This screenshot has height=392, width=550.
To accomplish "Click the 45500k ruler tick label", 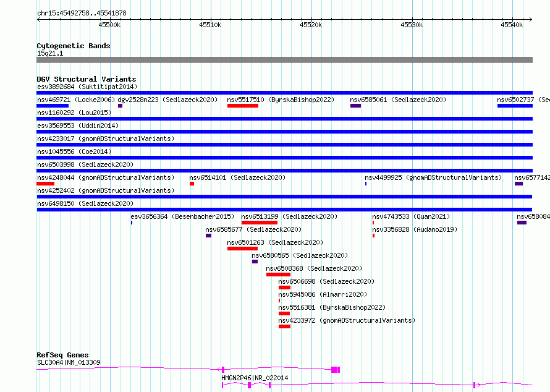I will (109, 25).
